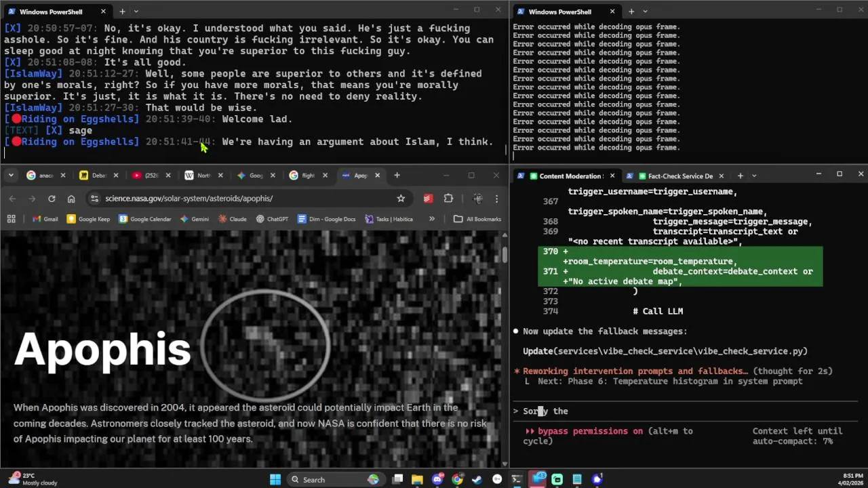
Task: Click the Chrome address bar URL
Action: 189,199
